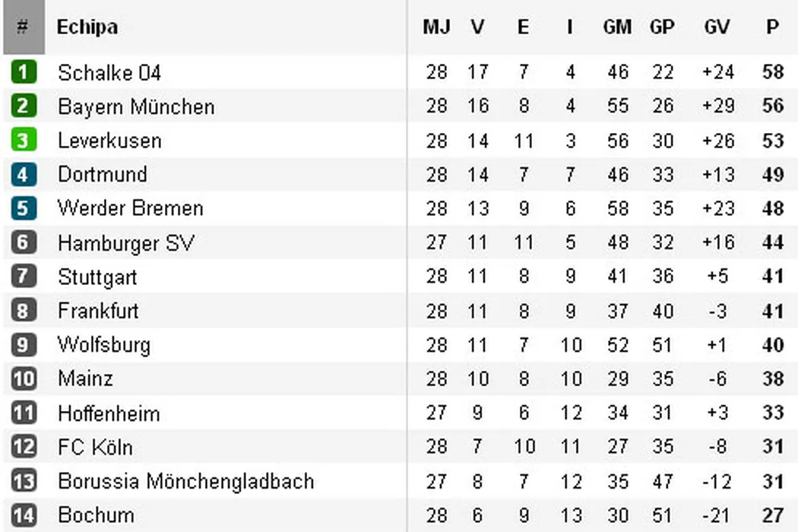798x532 pixels.
Task: Sort by GV goal difference header
Action: pos(717,27)
